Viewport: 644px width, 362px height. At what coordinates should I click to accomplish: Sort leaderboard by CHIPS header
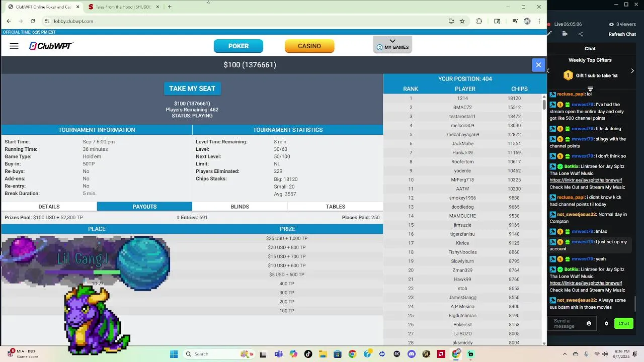(519, 89)
